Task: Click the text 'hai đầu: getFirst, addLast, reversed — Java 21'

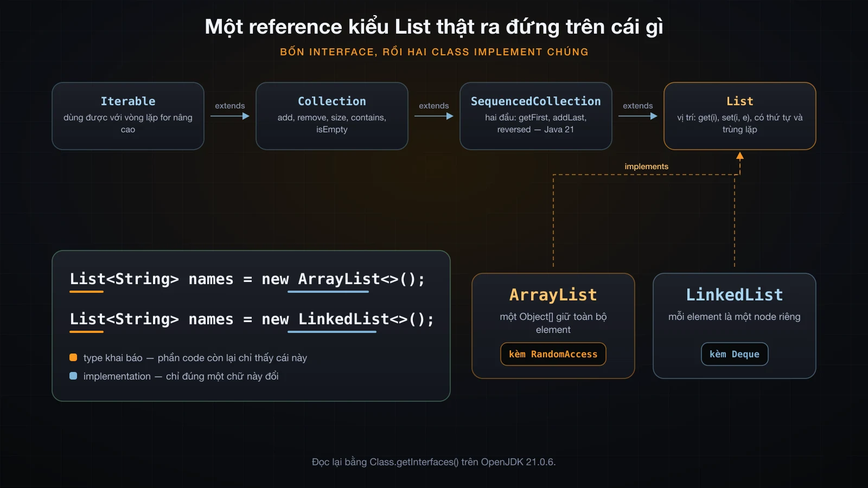Action: [536, 124]
